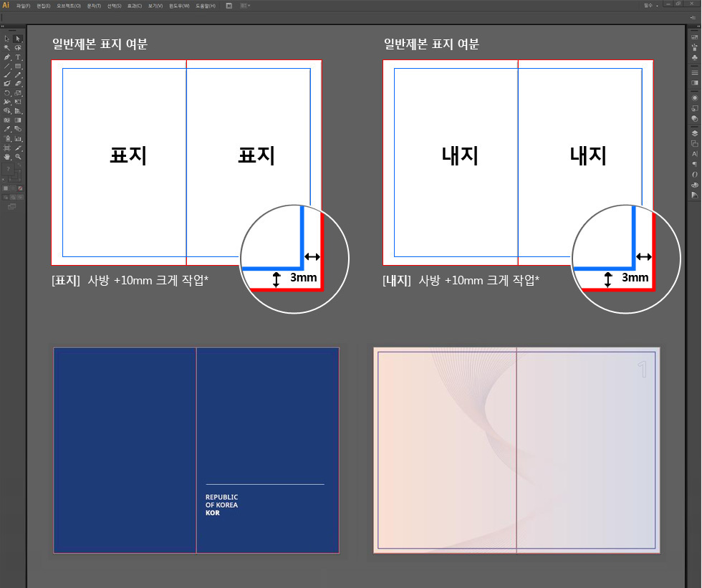702x588 pixels.
Task: Open the Symbols panel icon
Action: click(695, 58)
